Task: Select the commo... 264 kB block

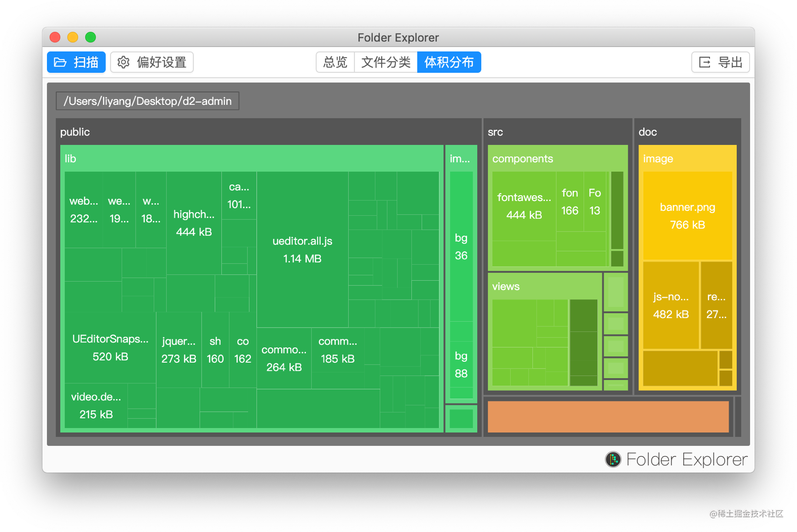Action: click(284, 358)
